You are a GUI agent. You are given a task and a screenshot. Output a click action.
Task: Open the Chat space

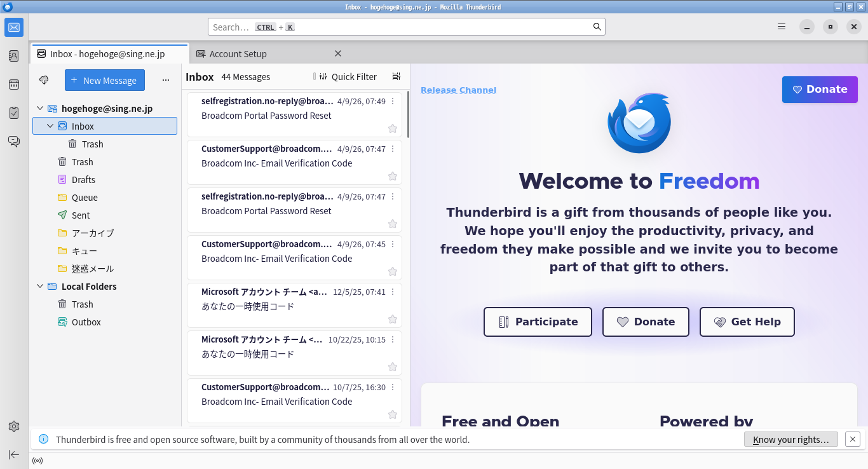tap(13, 141)
